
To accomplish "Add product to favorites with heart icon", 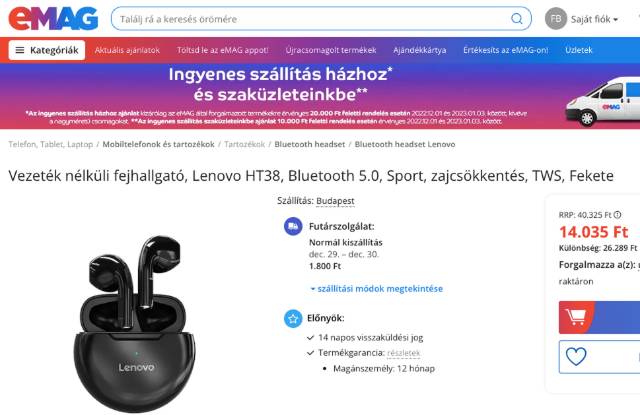I will click(576, 357).
